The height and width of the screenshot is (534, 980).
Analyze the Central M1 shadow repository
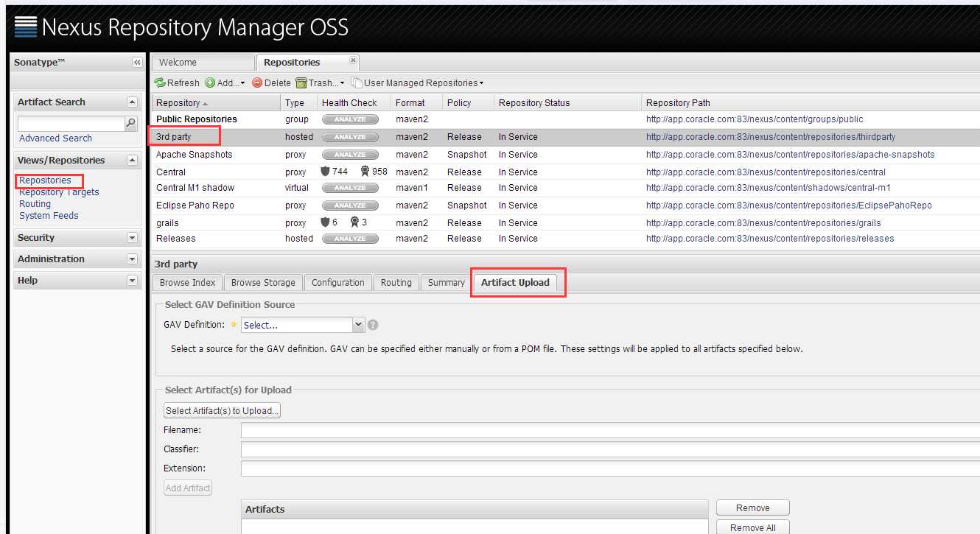350,188
